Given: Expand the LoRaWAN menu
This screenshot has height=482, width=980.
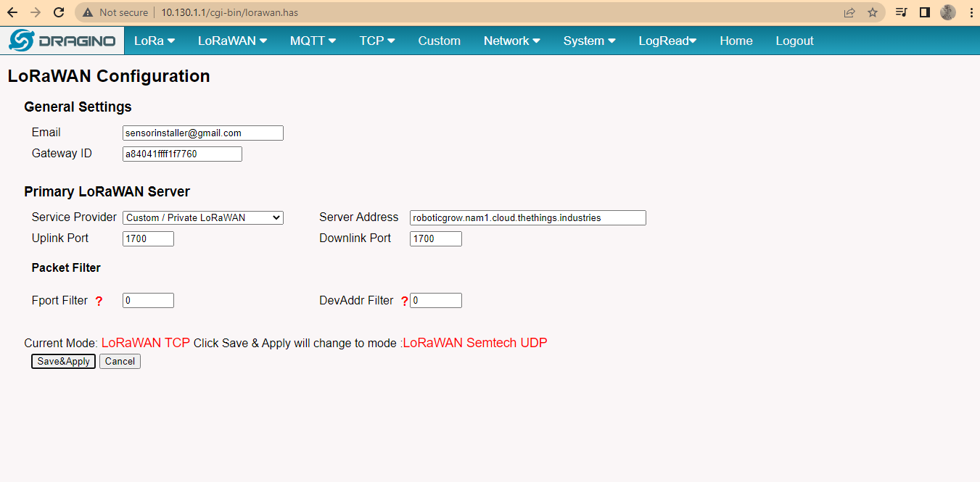Looking at the screenshot, I should (232, 41).
